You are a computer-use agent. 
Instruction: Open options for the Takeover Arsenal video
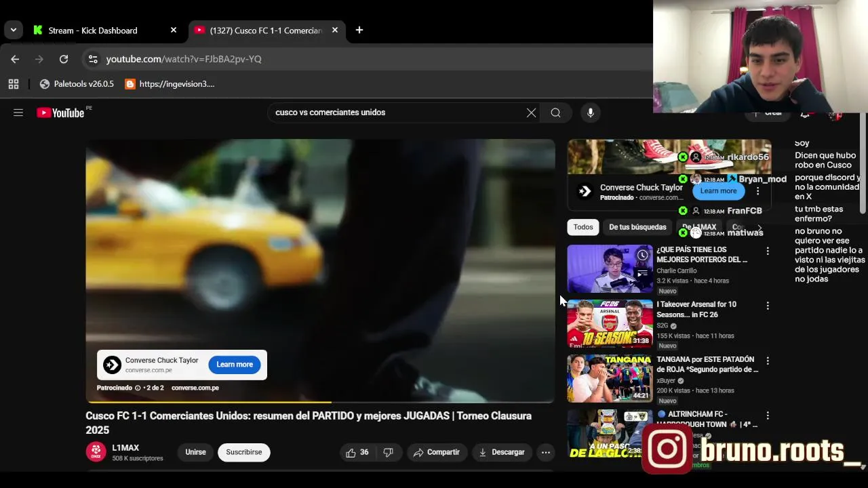tap(768, 306)
